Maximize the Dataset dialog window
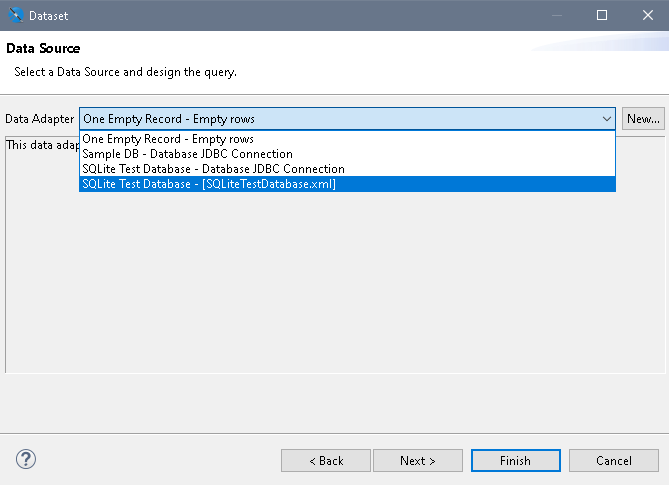The height and width of the screenshot is (485, 669). pyautogui.click(x=602, y=15)
